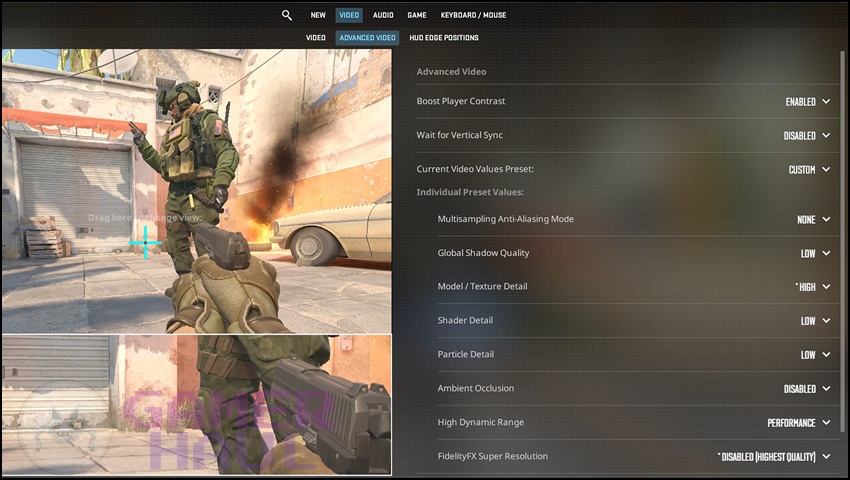Click the 'Shader Detail' label
The image size is (850, 480).
point(465,320)
